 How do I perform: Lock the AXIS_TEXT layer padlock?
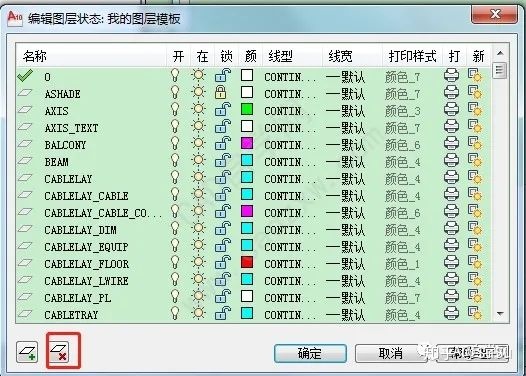tap(223, 127)
